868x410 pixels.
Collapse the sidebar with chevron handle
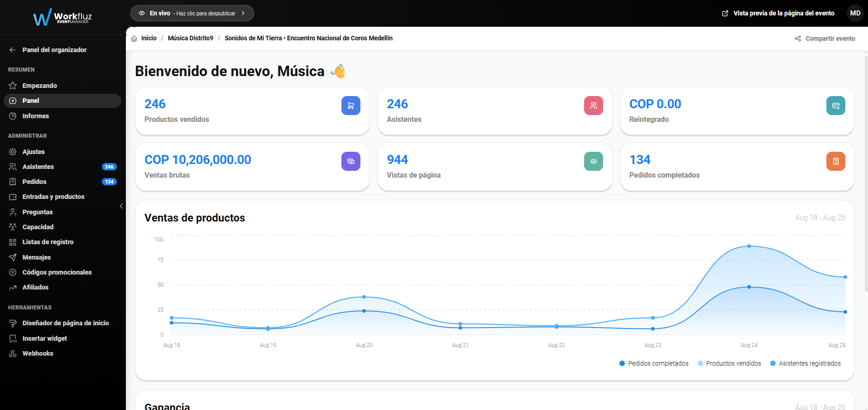[x=121, y=206]
